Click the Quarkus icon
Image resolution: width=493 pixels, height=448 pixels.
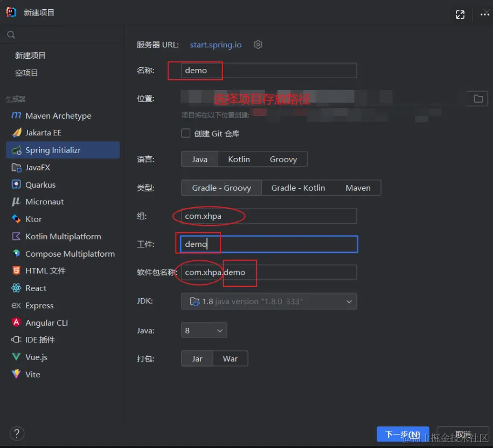click(16, 184)
